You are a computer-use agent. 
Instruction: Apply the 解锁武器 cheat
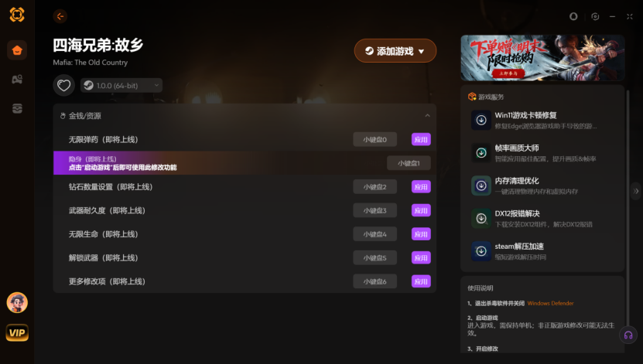click(x=421, y=258)
